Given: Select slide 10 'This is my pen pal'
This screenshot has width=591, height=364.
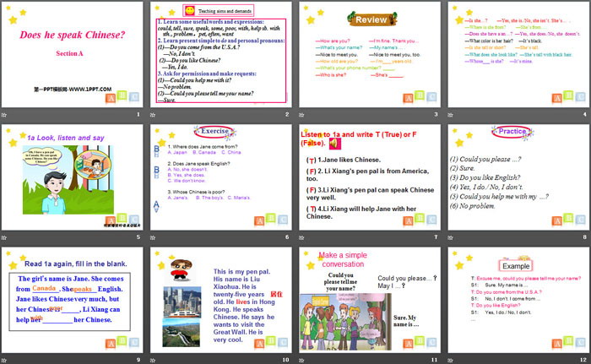Looking at the screenshot, I should [x=221, y=300].
